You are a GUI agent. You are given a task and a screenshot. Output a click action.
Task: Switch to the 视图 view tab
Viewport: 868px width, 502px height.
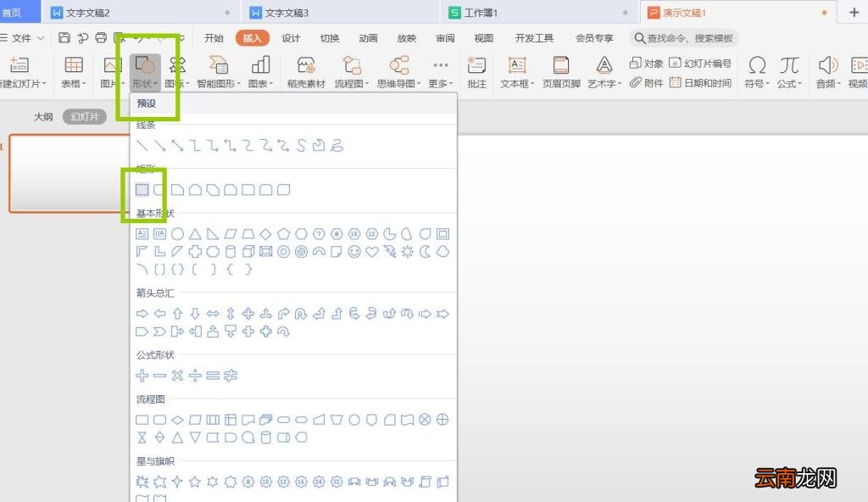[484, 38]
